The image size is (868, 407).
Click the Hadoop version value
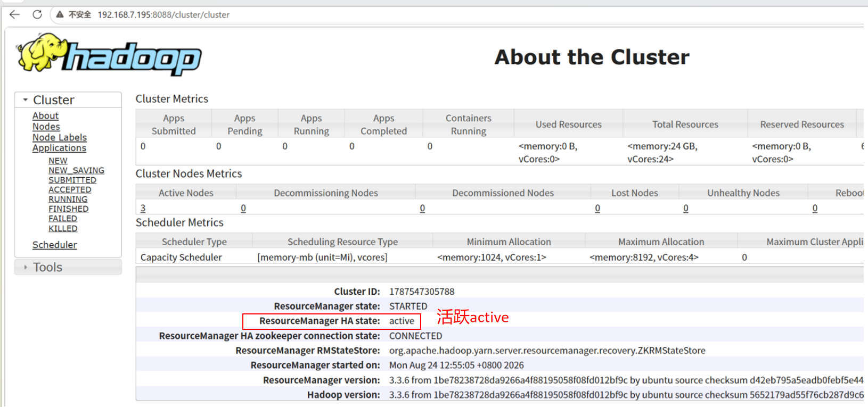(626, 395)
